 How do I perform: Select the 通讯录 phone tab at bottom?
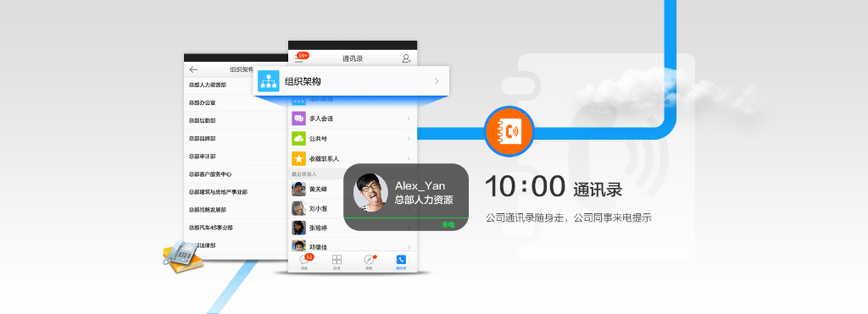tap(401, 262)
